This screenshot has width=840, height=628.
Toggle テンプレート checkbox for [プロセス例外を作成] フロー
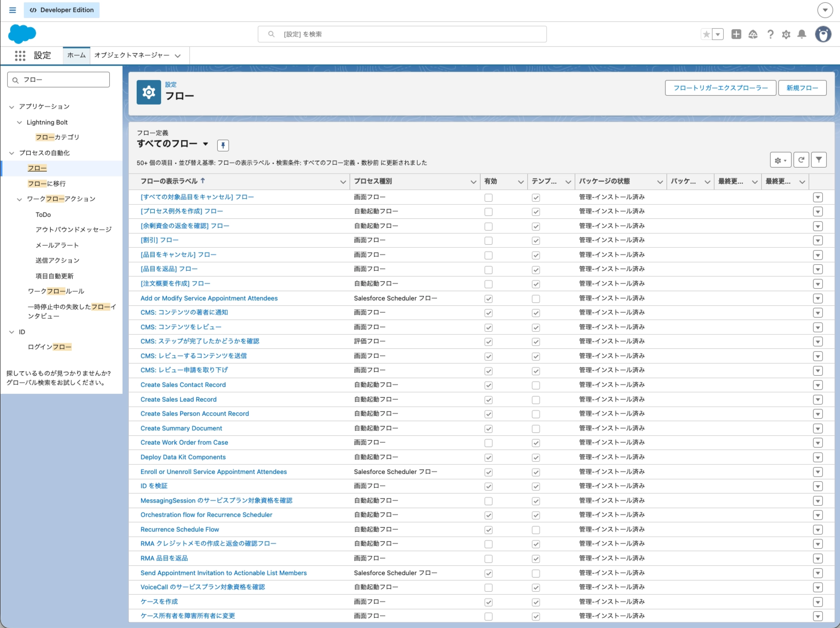[x=536, y=212]
